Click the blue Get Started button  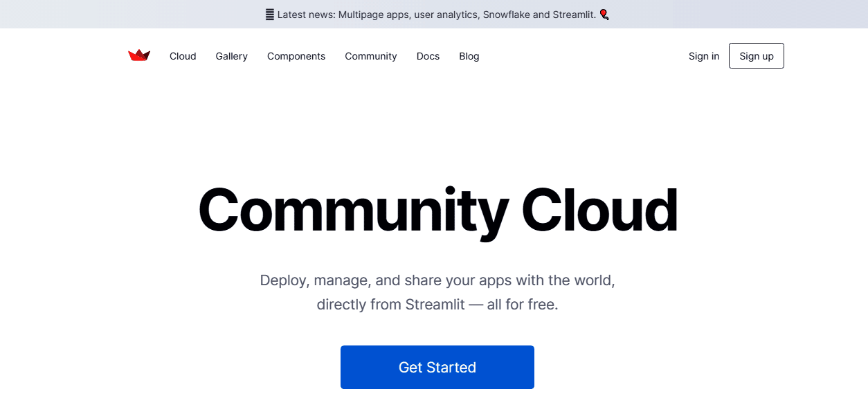[437, 367]
